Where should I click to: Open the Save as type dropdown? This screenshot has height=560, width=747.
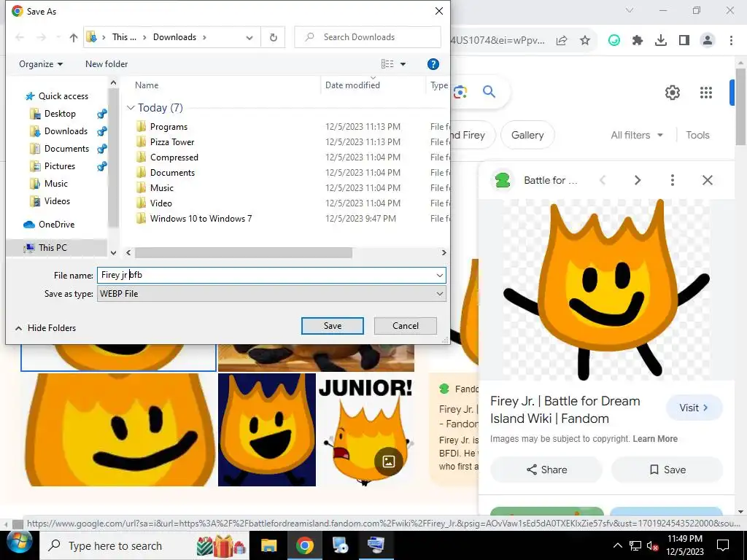click(x=271, y=294)
